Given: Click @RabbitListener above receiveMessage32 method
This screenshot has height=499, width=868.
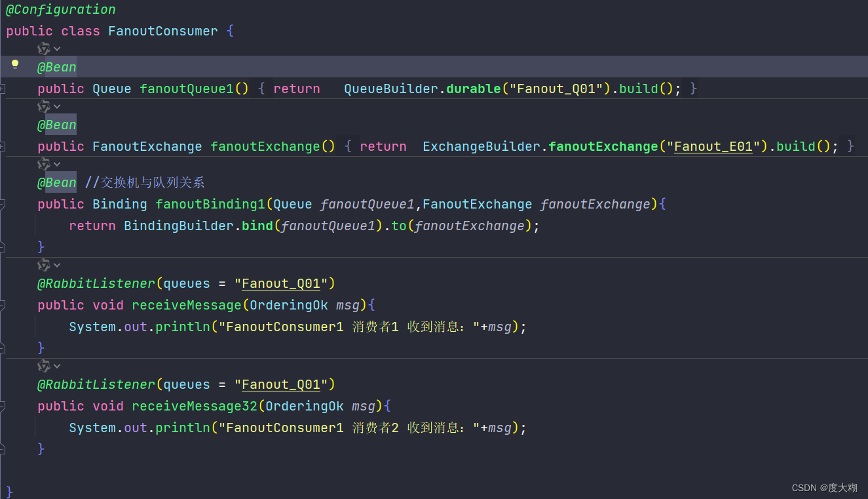Looking at the screenshot, I should pos(96,384).
